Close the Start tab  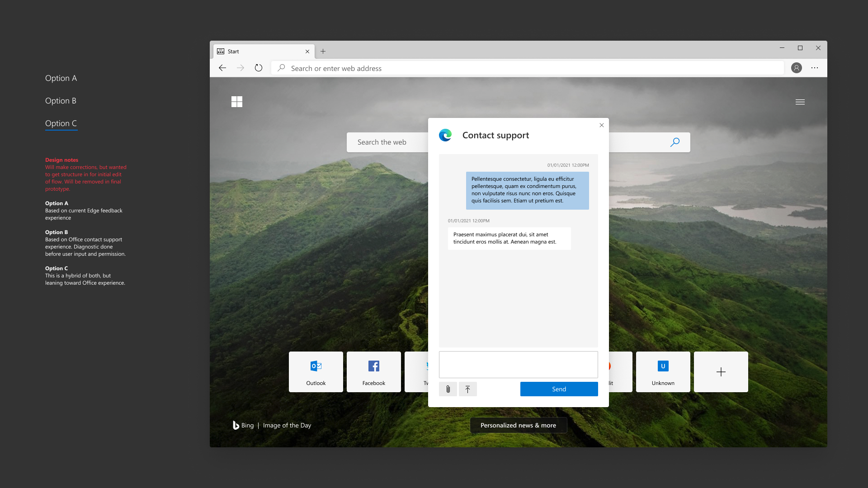point(307,52)
